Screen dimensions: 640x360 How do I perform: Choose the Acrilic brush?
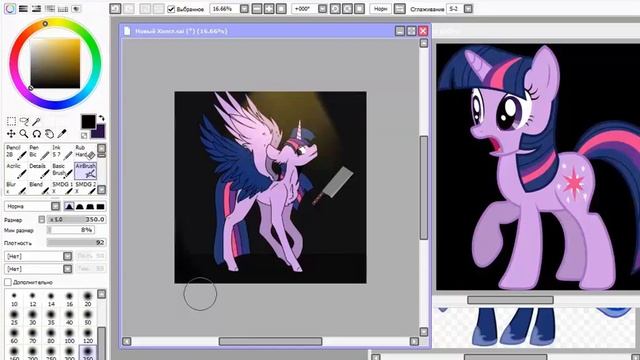point(16,170)
